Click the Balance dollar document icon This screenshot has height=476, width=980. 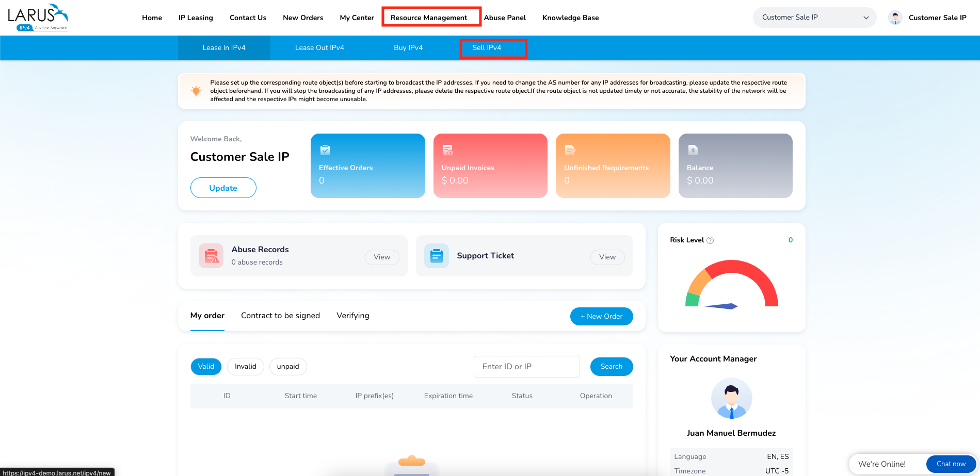click(693, 150)
